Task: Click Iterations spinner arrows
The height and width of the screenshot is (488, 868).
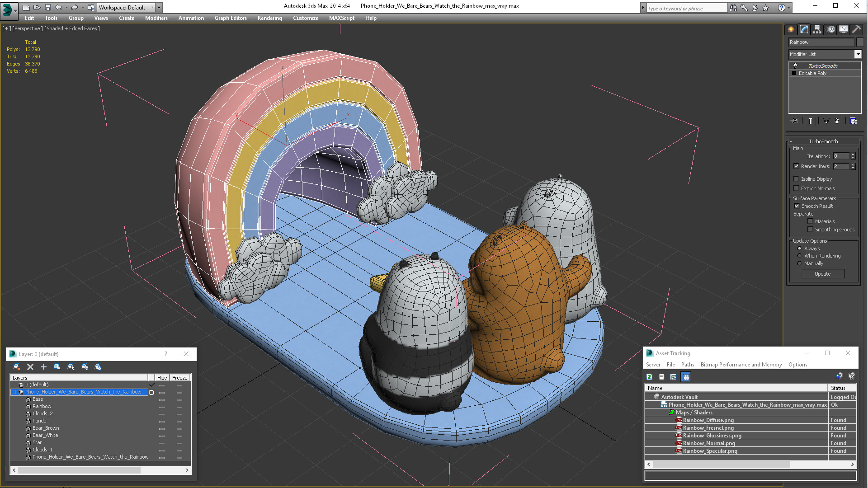Action: tap(853, 156)
